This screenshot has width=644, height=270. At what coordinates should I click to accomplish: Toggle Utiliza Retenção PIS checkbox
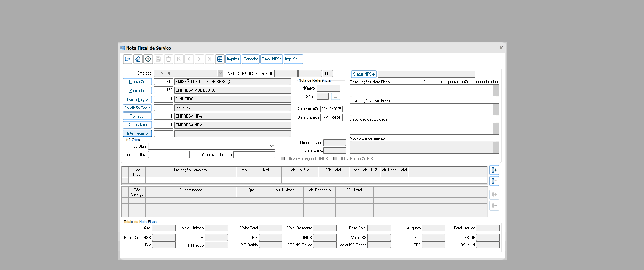[335, 159]
